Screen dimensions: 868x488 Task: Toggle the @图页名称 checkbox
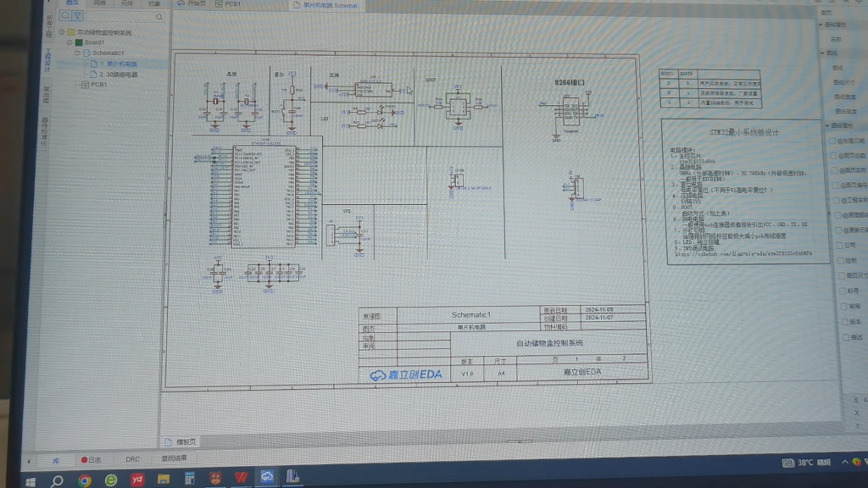tap(834, 170)
